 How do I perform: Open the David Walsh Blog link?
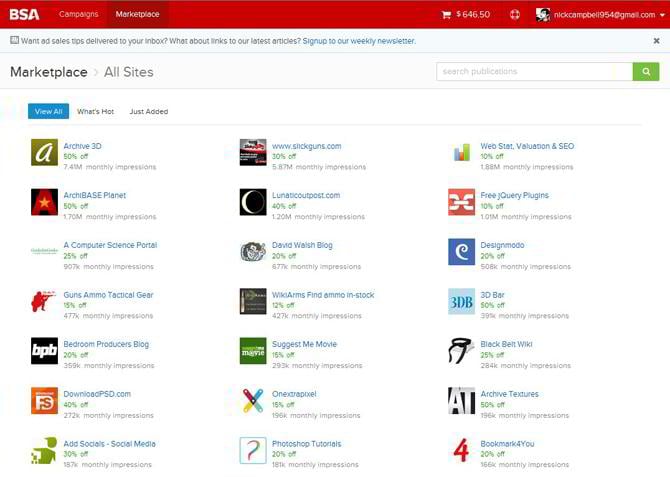[x=302, y=245]
